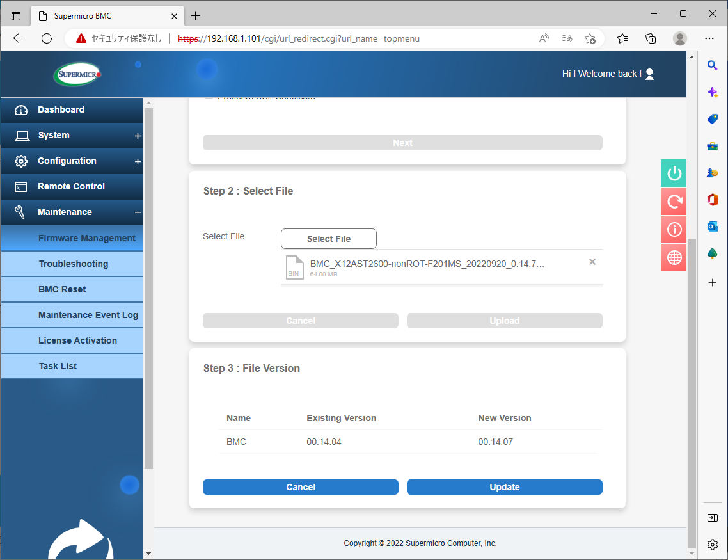Open Edge settings and more menu

pyautogui.click(x=709, y=38)
